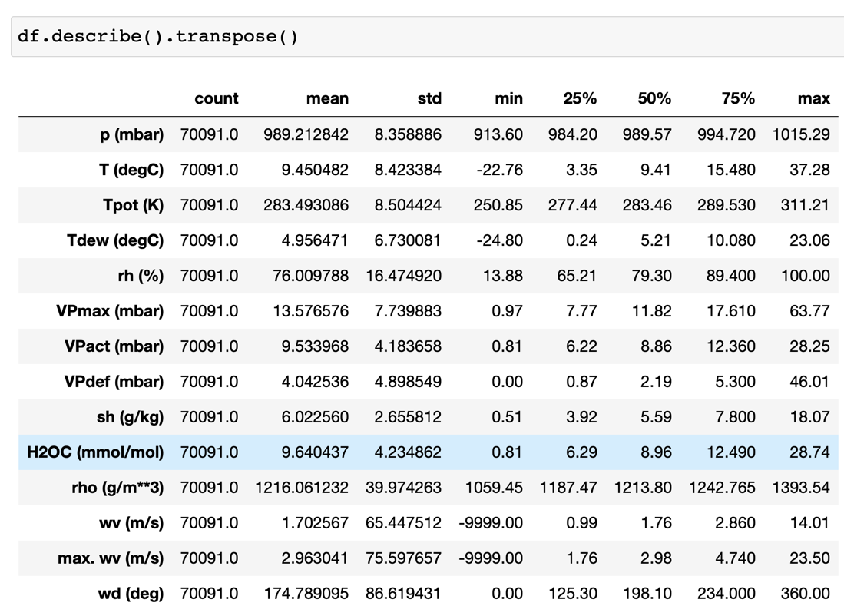
Task: Click the 'wv (m/s)' min value -9999.00
Action: (x=491, y=523)
